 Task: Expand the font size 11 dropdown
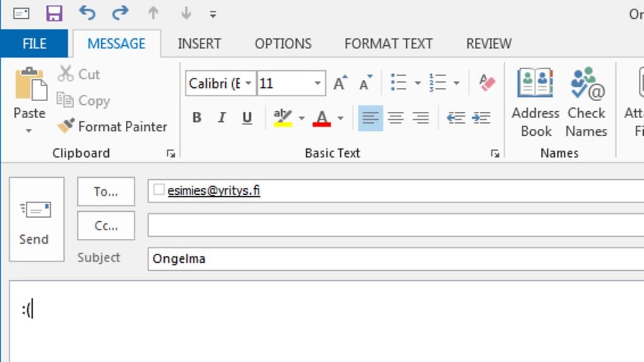point(318,83)
